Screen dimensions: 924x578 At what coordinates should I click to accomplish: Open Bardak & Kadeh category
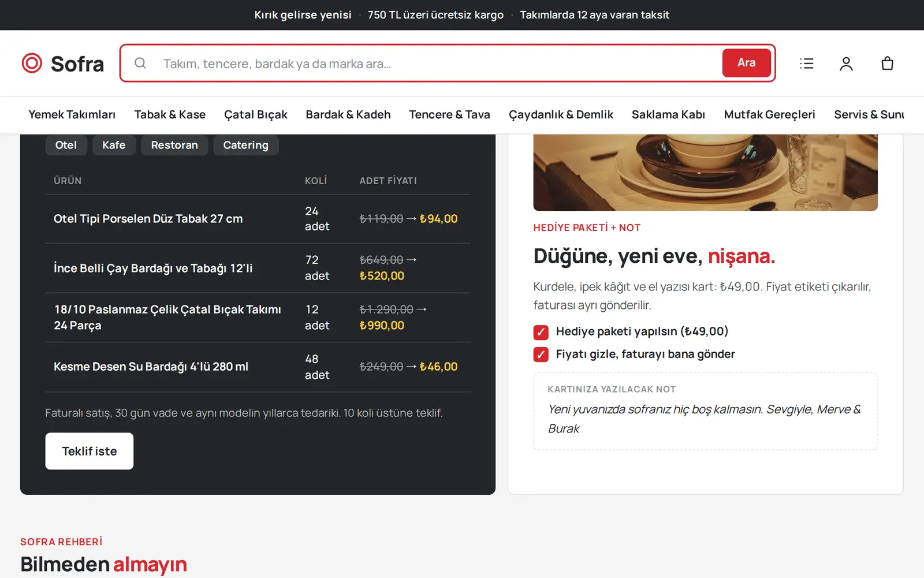click(x=348, y=115)
